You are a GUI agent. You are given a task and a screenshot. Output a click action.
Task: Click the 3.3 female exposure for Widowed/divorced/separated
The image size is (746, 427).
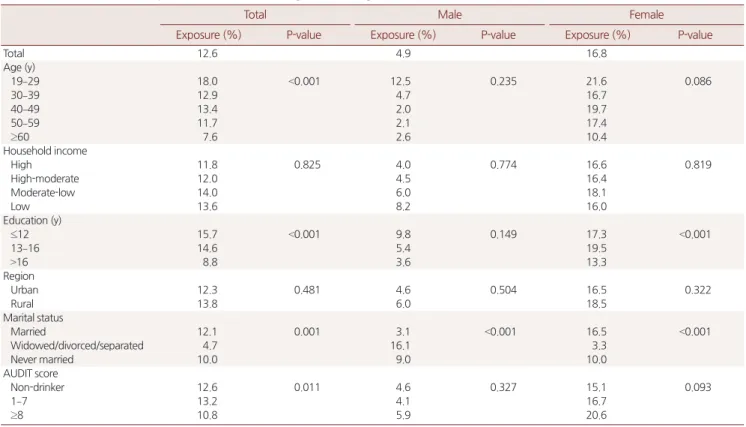pyautogui.click(x=599, y=345)
